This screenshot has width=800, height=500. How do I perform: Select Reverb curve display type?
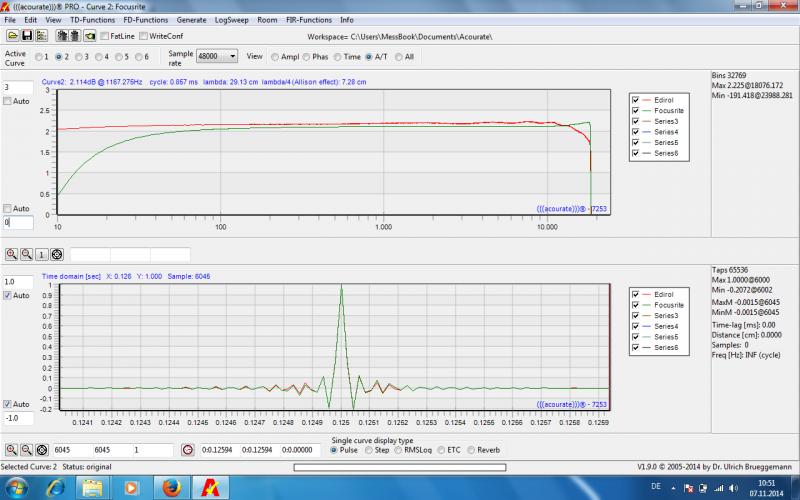coord(471,450)
